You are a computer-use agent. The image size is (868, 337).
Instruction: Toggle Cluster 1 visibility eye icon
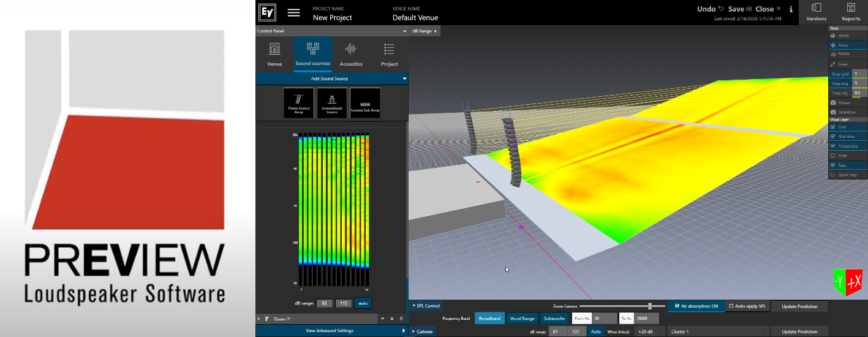pos(382,319)
